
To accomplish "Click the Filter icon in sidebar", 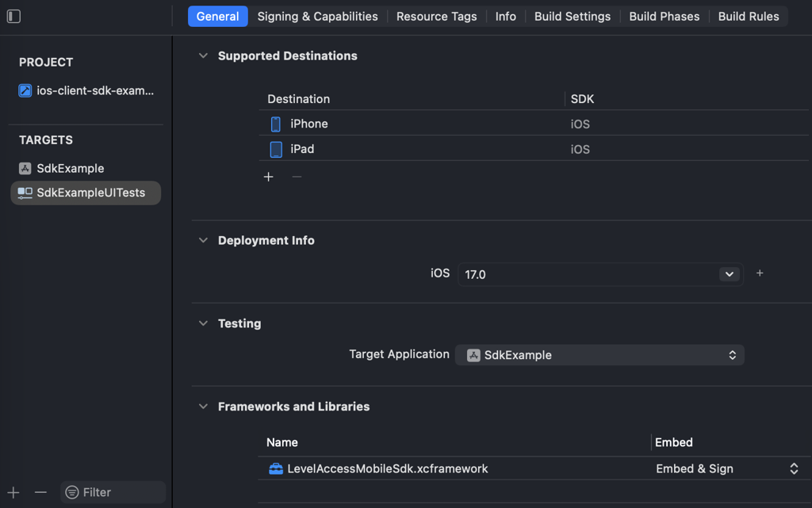I will coord(72,492).
